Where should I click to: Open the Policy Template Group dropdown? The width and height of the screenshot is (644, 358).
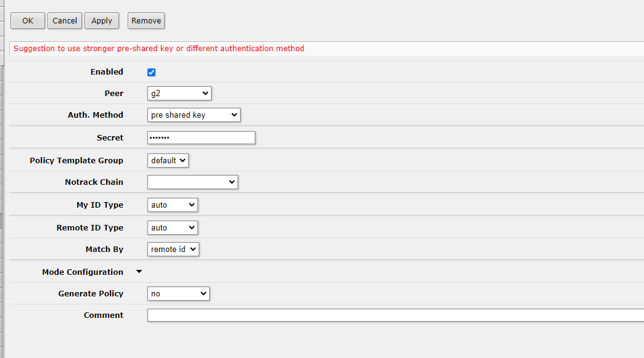point(168,161)
